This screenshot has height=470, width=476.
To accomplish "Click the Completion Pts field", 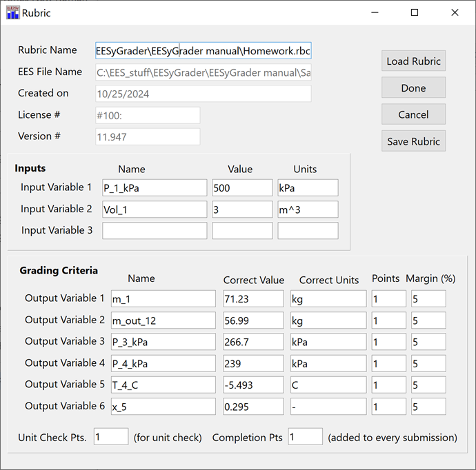I will [x=305, y=437].
